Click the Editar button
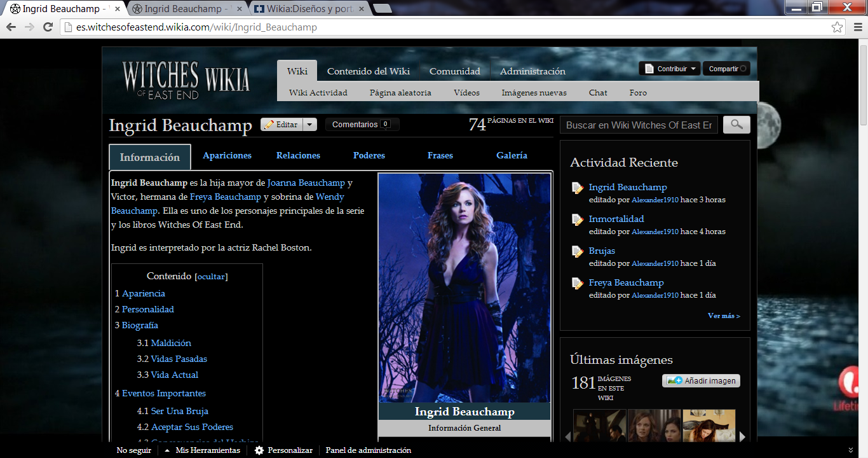The image size is (868, 458). 282,125
